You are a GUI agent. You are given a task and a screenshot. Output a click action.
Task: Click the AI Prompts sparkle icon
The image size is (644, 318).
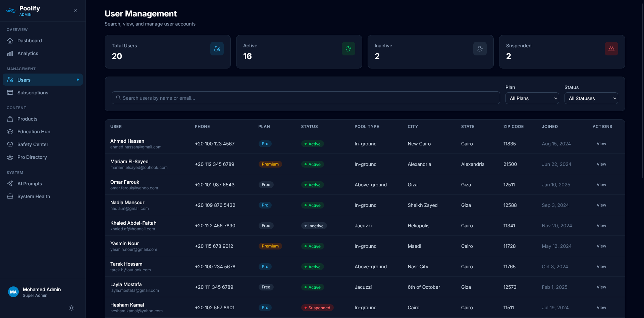[x=10, y=184]
